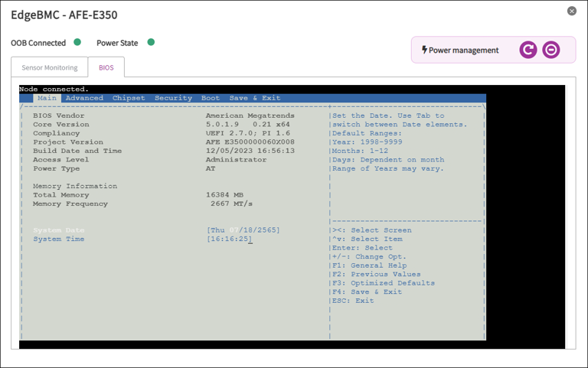
Task: Click the Power management lightning bolt icon
Action: coord(424,50)
